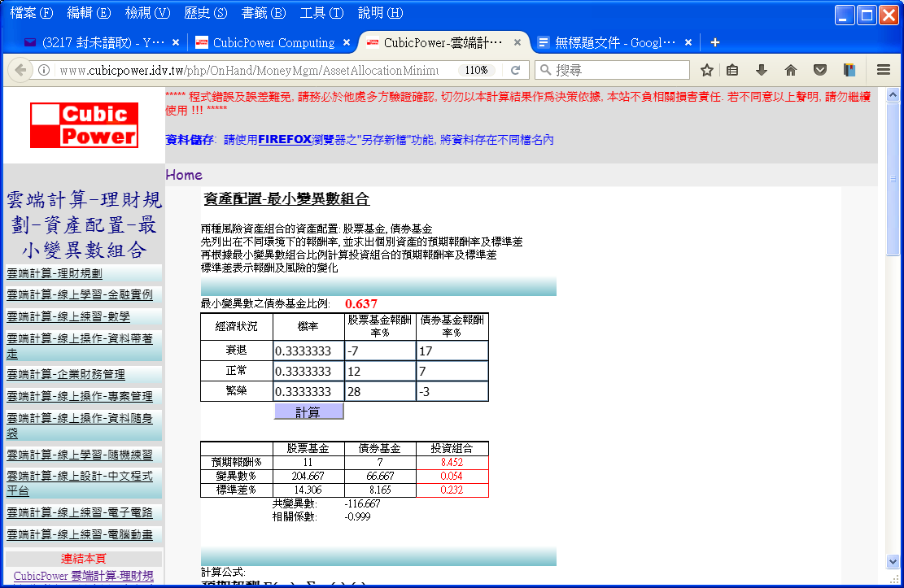Edit stock fund return for 衰退 (-7)
Viewport: 904px width, 588px height.
380,351
